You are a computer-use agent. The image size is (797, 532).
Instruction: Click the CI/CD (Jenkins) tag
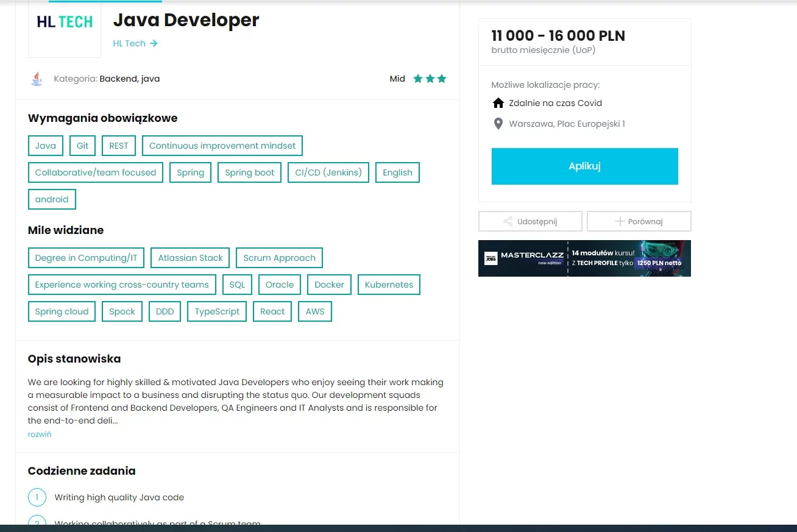(x=328, y=172)
